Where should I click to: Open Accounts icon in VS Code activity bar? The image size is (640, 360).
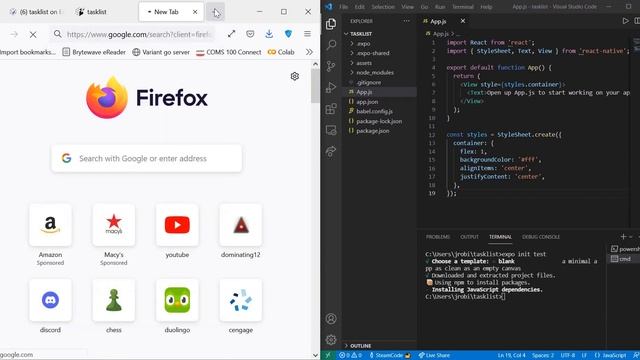331,318
